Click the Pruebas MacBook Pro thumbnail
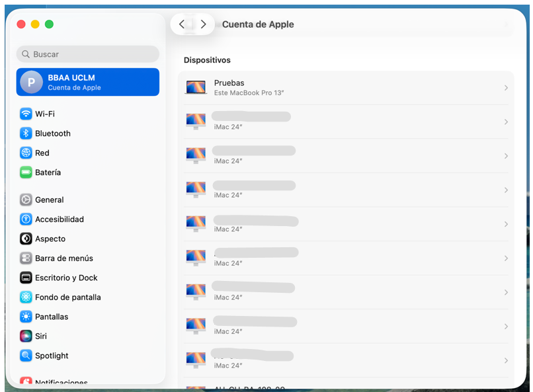The image size is (533, 392). point(196,87)
